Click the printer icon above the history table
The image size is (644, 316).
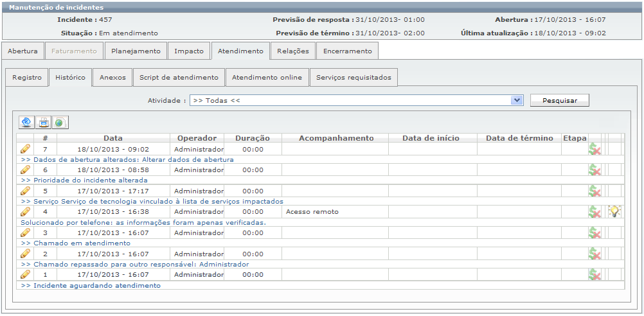pos(44,122)
